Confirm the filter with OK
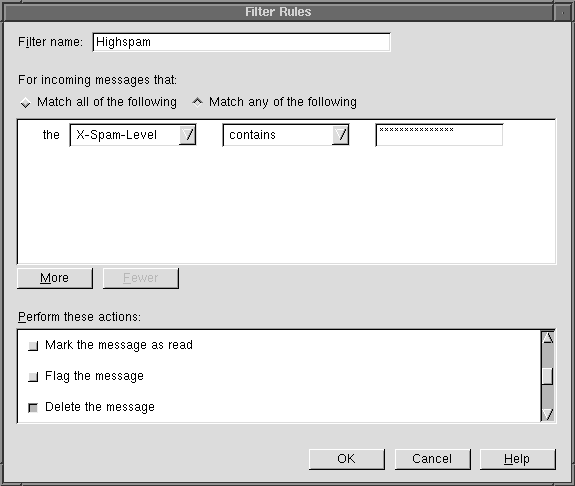 (x=347, y=459)
